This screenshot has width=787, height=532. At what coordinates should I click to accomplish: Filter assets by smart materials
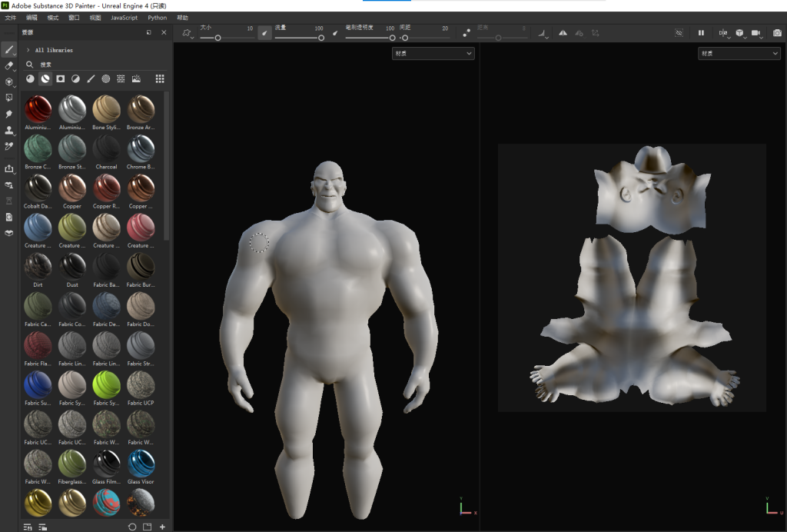(x=45, y=78)
